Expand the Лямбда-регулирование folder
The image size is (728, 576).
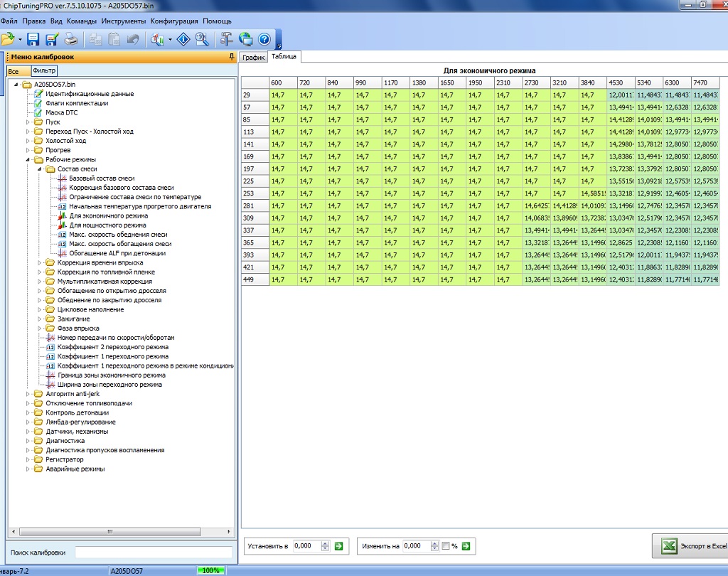click(28, 422)
